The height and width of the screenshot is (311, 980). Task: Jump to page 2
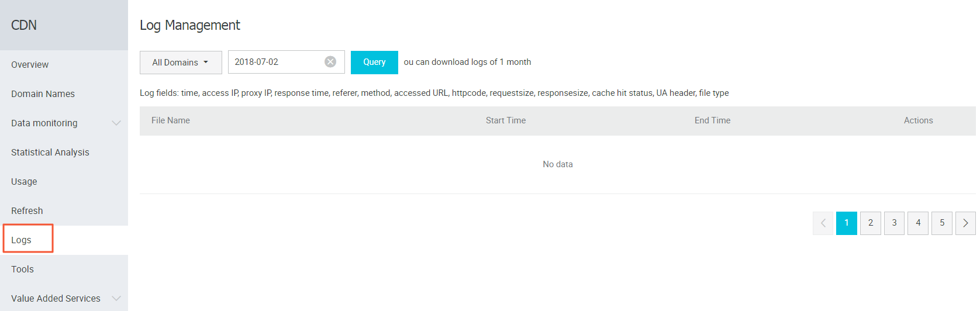871,223
